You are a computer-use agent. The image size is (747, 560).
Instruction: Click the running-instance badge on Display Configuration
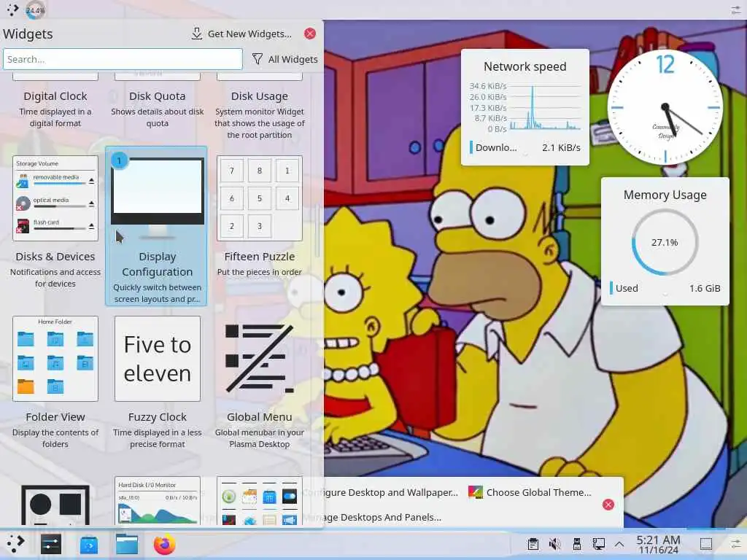click(x=119, y=160)
